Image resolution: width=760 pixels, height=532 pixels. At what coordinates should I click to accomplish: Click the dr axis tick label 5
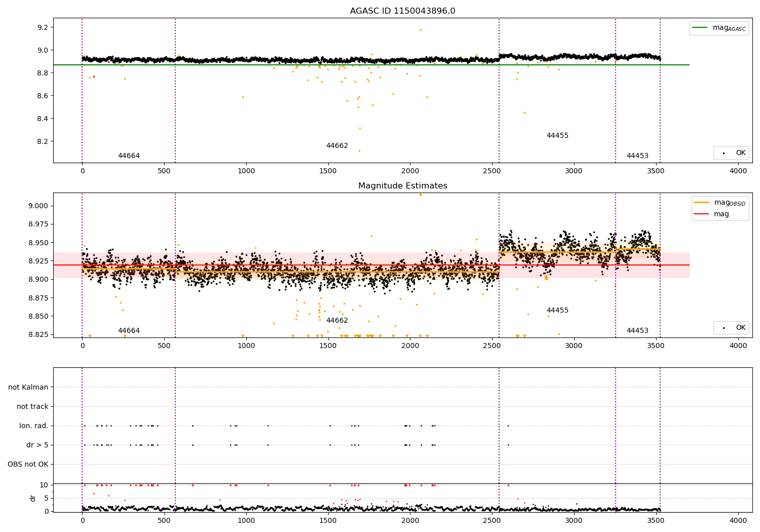coord(47,498)
